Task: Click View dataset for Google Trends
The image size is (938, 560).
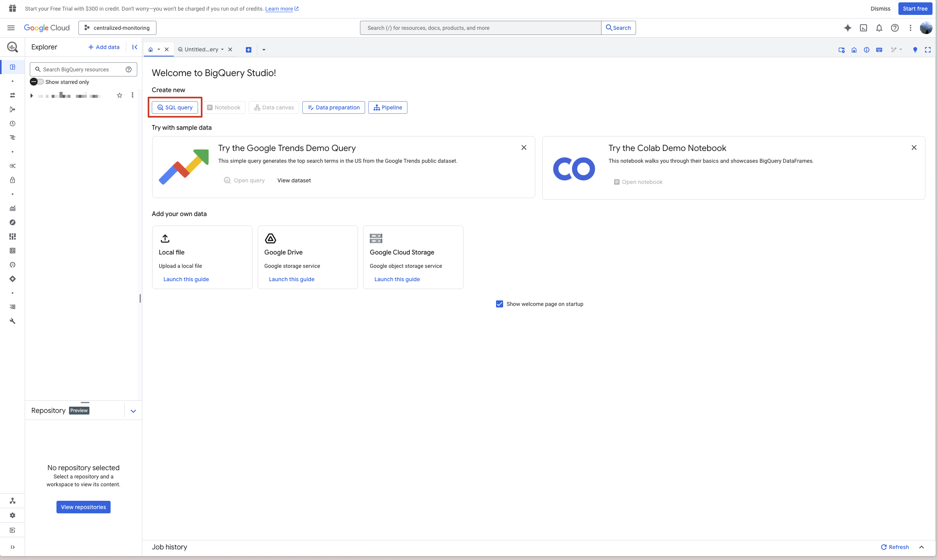Action: (x=294, y=180)
